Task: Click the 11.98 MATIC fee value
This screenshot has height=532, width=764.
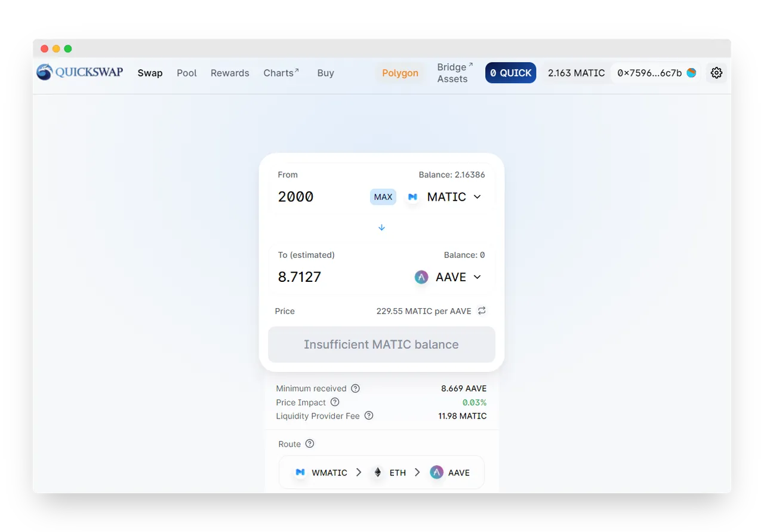Action: click(x=463, y=416)
